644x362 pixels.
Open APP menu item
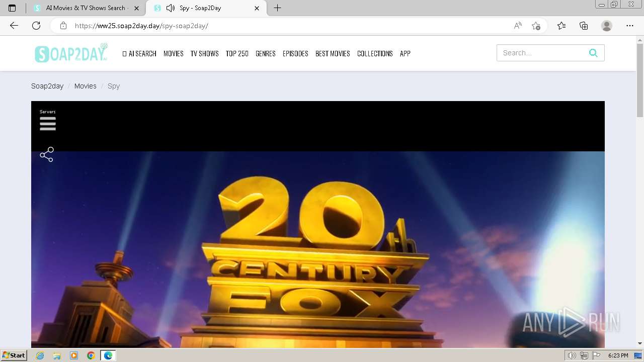tap(405, 53)
